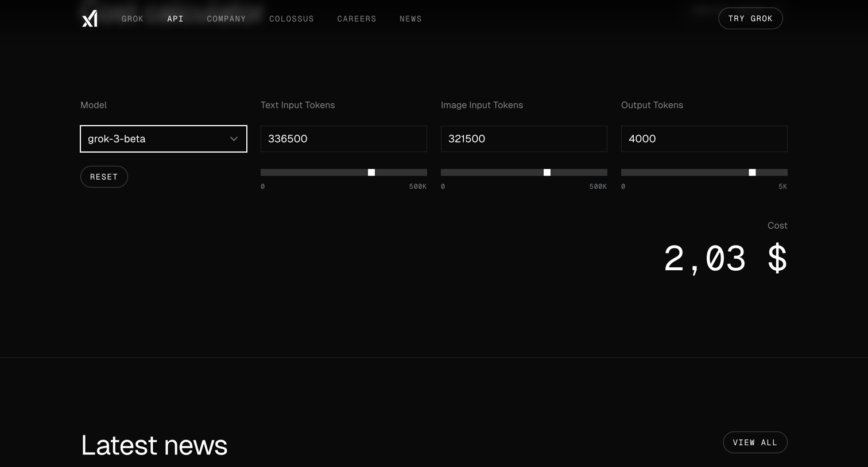Focus the Output Tokens field
The width and height of the screenshot is (868, 467).
point(704,139)
